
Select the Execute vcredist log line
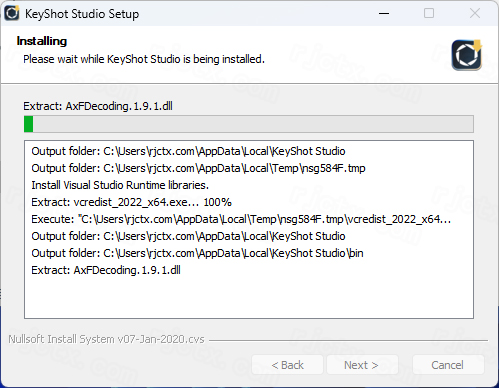pyautogui.click(x=241, y=219)
